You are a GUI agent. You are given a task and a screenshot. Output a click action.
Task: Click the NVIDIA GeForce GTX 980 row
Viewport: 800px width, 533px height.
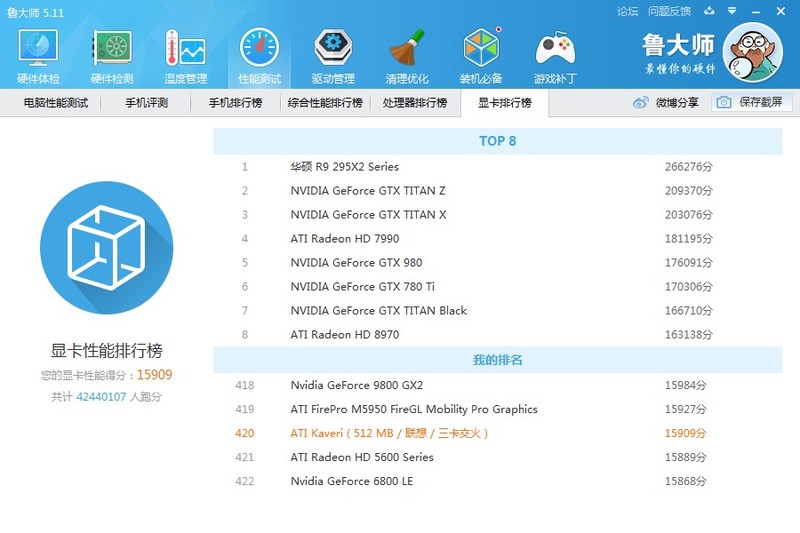tap(497, 263)
